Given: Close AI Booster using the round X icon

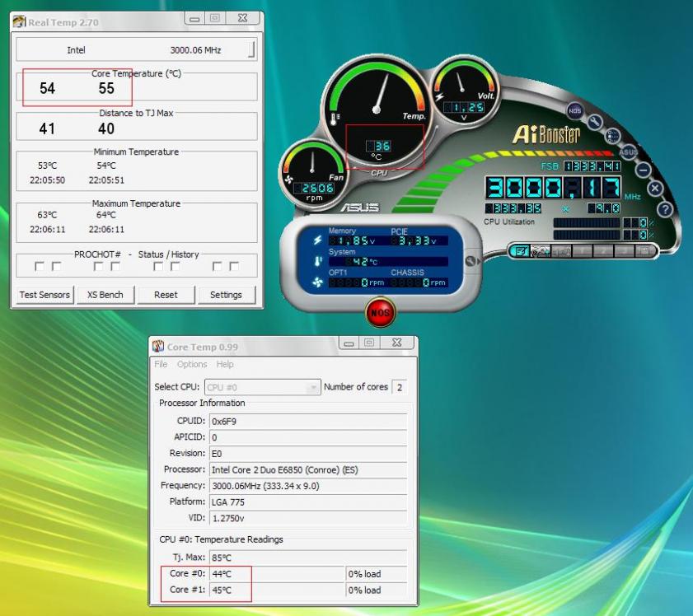Looking at the screenshot, I should pos(655,189).
